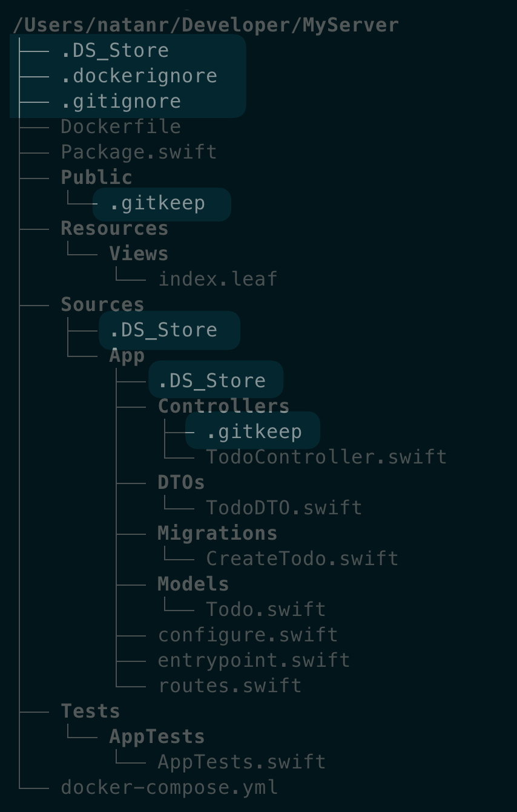Collapse the Resources folder
This screenshot has width=517, height=812.
pyautogui.click(x=114, y=229)
